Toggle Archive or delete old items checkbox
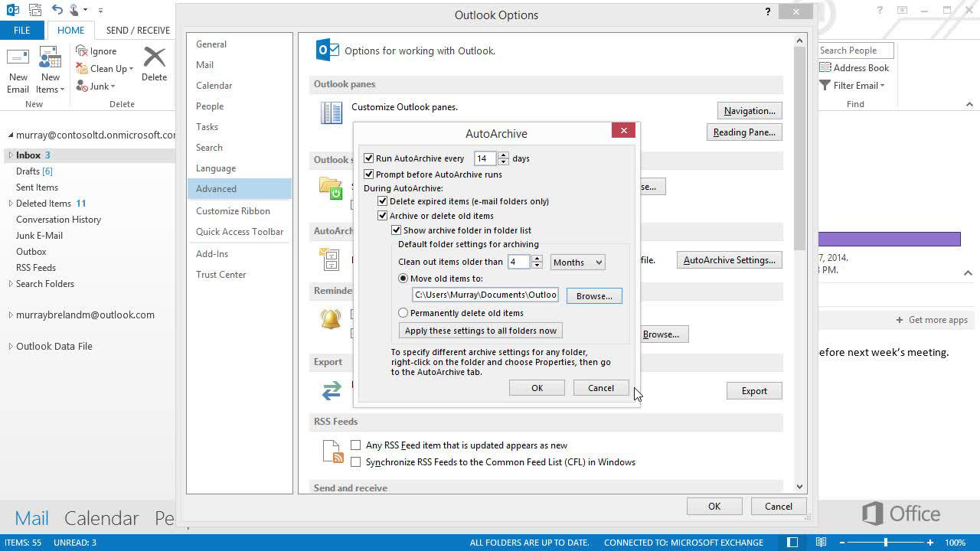This screenshot has width=980, height=551. 383,216
